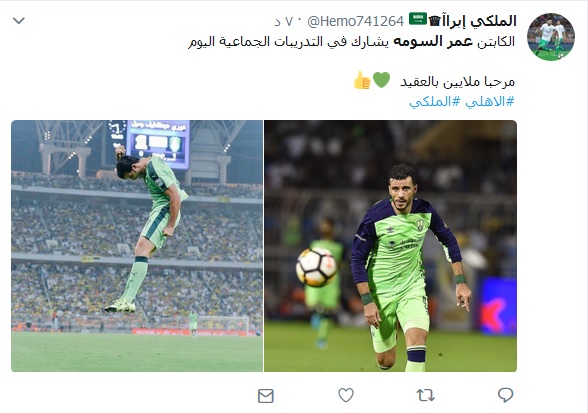View the left photo of player jumping

pos(137,246)
